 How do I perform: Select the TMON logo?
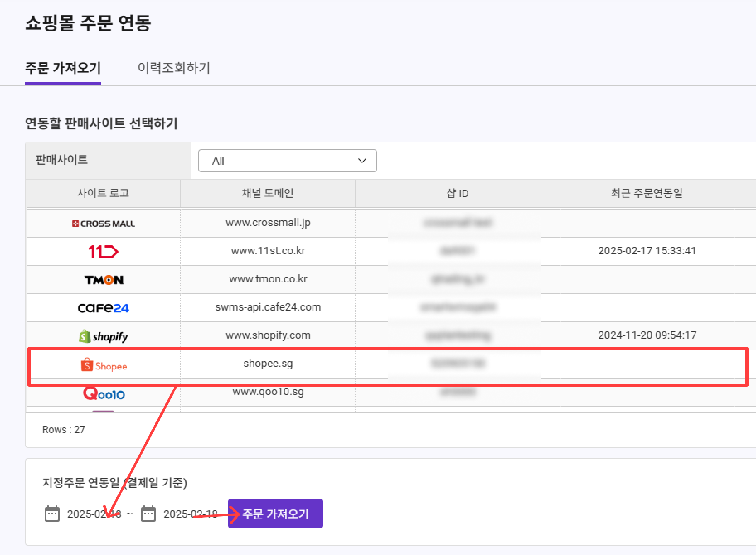click(x=104, y=280)
